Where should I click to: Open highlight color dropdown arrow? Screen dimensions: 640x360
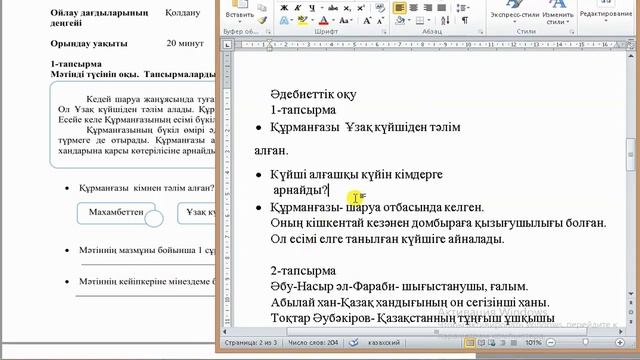(x=312, y=20)
